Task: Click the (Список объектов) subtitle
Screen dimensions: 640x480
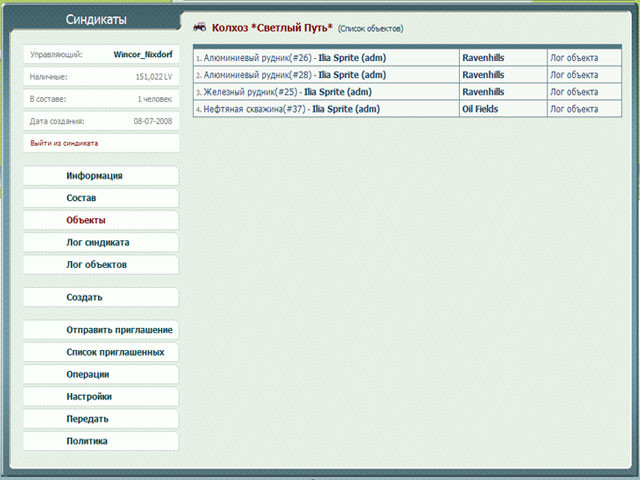Action: tap(370, 29)
